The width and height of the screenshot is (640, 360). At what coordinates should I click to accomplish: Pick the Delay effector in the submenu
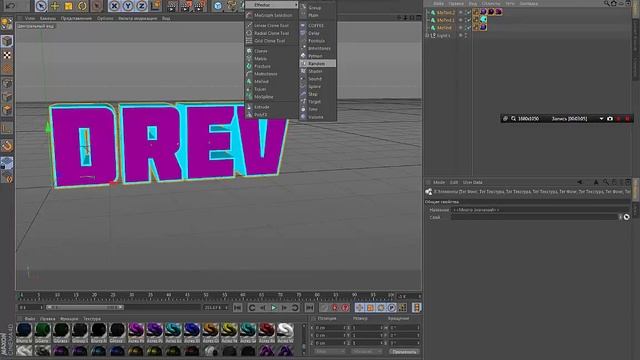[318, 33]
